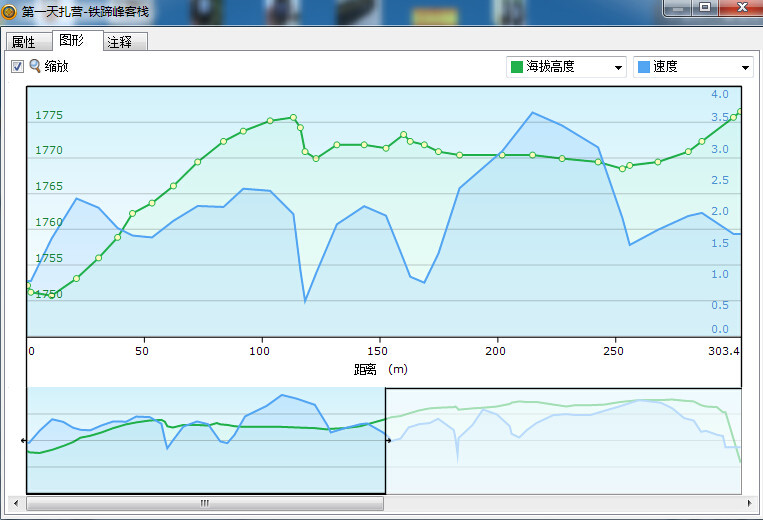This screenshot has height=520, width=763.
Task: Open the 海拔高度 dropdown arrow
Action: coord(618,67)
